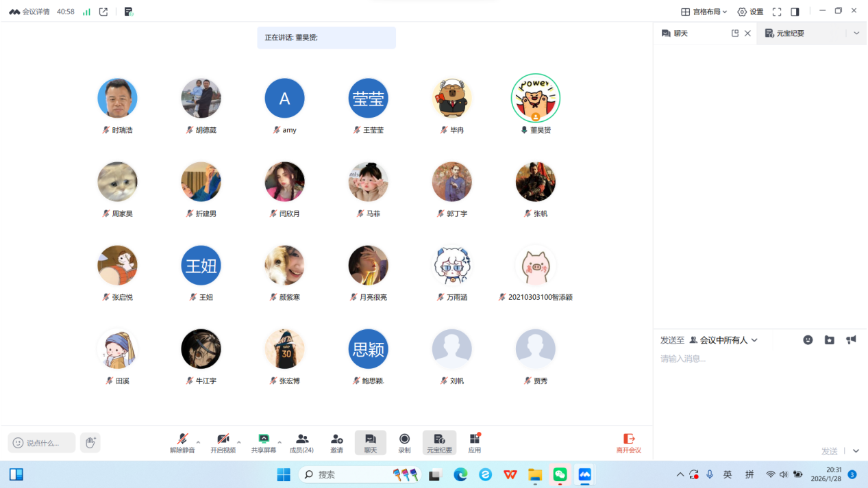Toggle the side panel visibility icon

pyautogui.click(x=795, y=12)
